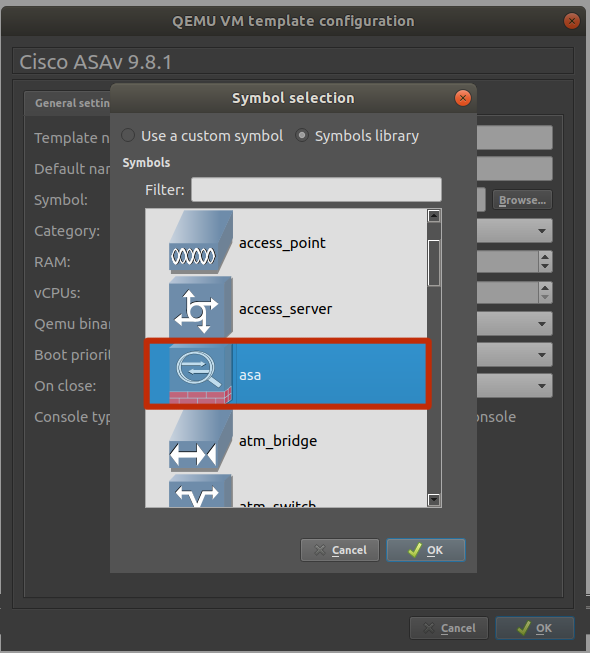Image resolution: width=590 pixels, height=653 pixels.
Task: Switch to the General settings tab
Action: pos(72,103)
